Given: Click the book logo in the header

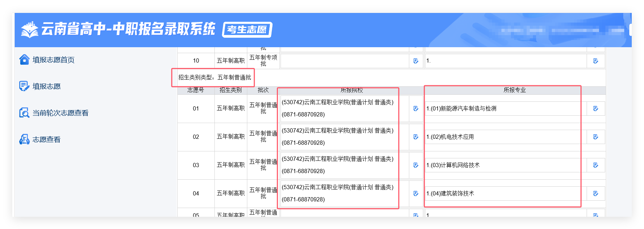Looking at the screenshot, I should tap(29, 29).
